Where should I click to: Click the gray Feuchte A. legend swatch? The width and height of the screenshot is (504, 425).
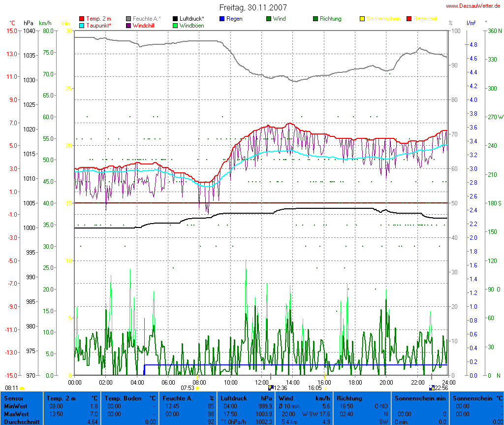coord(128,19)
